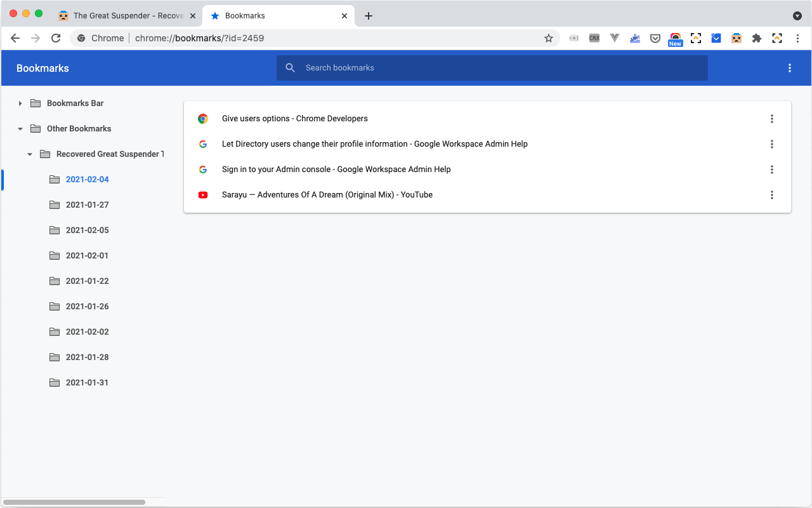The height and width of the screenshot is (508, 812).
Task: Open the 2021-02-05 bookmarks folder
Action: pyautogui.click(x=87, y=230)
